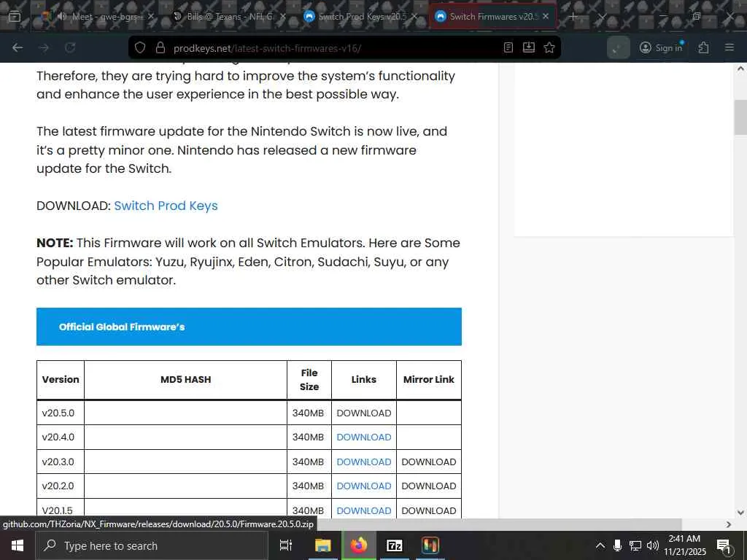The height and width of the screenshot is (560, 747).
Task: Click the v20.3.0 version cell
Action: 61,462
